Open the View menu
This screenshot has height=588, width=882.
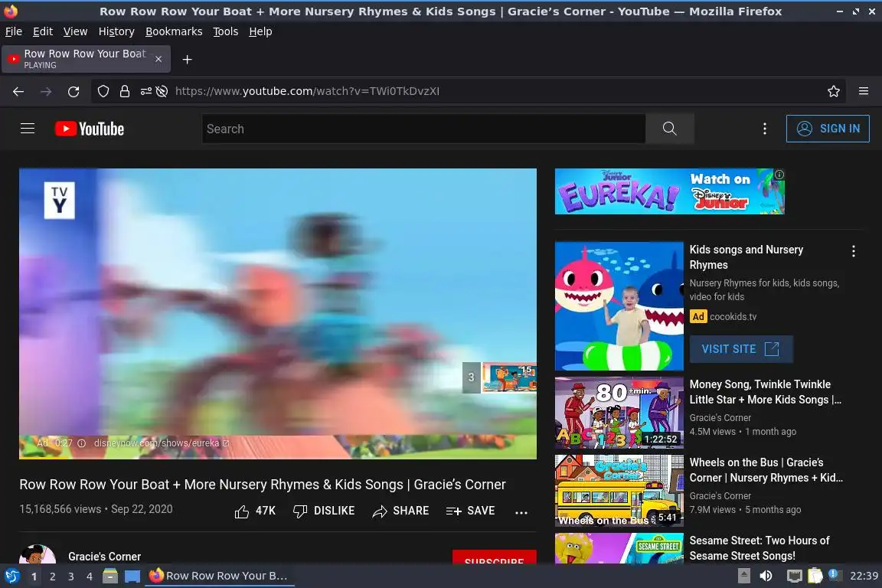(x=75, y=31)
